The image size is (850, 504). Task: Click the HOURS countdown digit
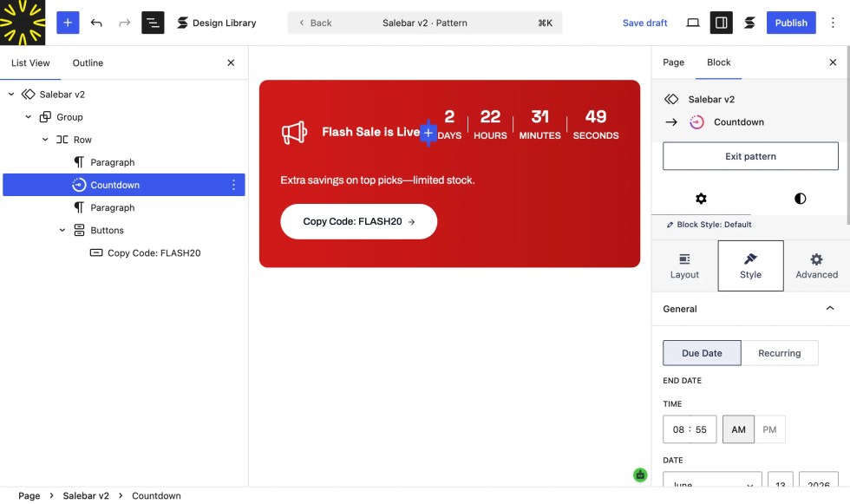pos(490,116)
